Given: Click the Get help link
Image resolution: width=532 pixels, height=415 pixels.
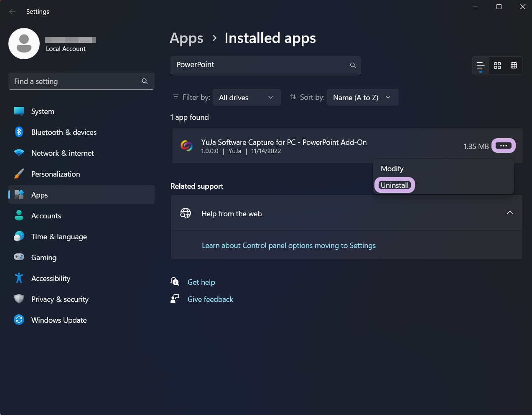Looking at the screenshot, I should (201, 282).
